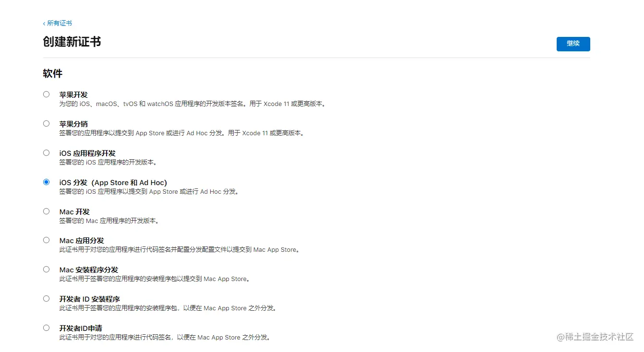Select the Mac 应用分发 radio button
Screen dimensions: 644x352
tap(46, 240)
